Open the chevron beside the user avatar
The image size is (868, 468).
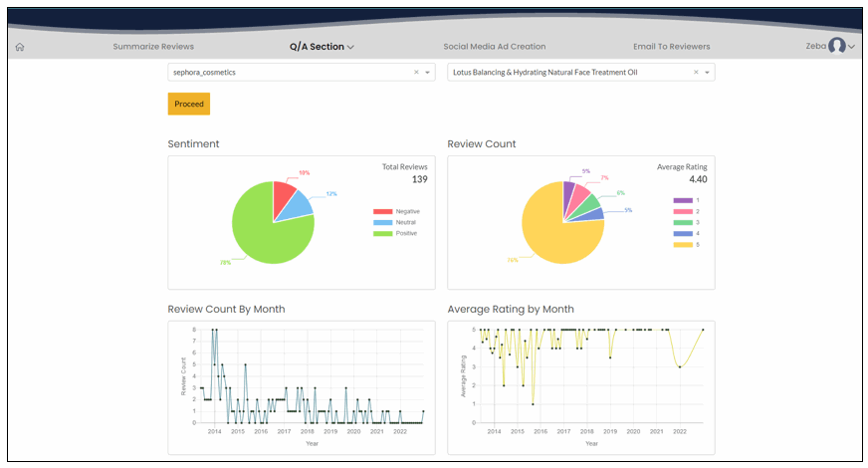click(851, 47)
